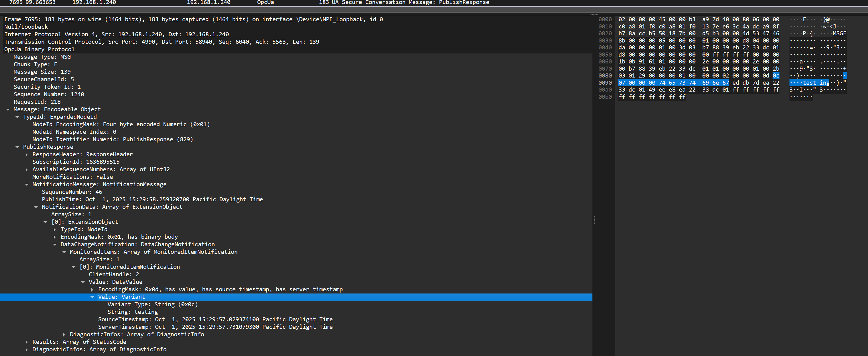868x356 pixels.
Task: Collapse the PublishResponse tree node
Action: tap(17, 147)
